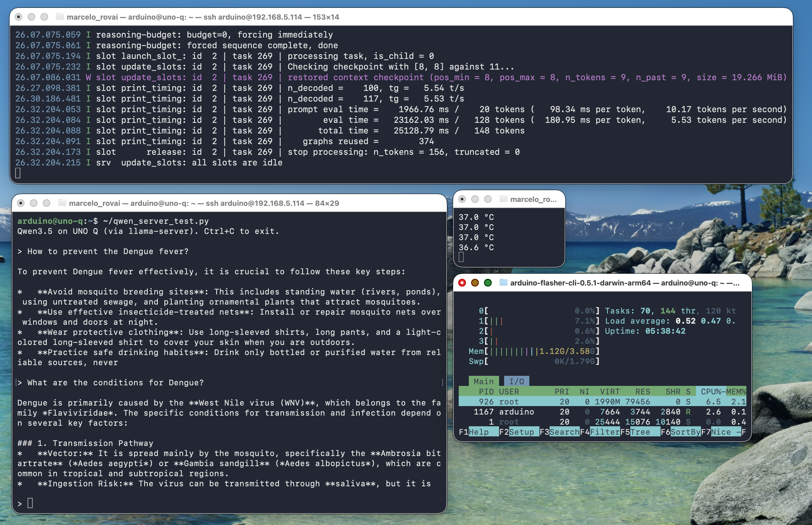Image resolution: width=812 pixels, height=525 pixels.
Task: Select the htop process row with PID 1
Action: pyautogui.click(x=603, y=422)
